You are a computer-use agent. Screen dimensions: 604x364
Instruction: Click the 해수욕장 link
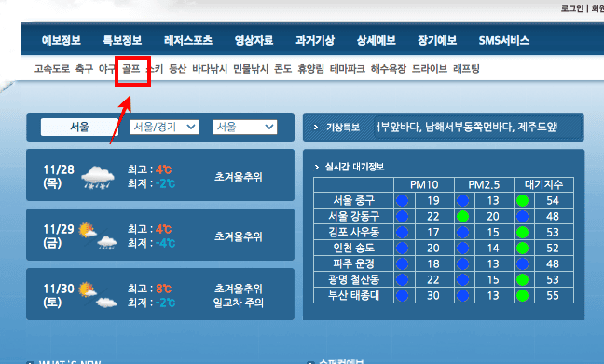tap(389, 69)
